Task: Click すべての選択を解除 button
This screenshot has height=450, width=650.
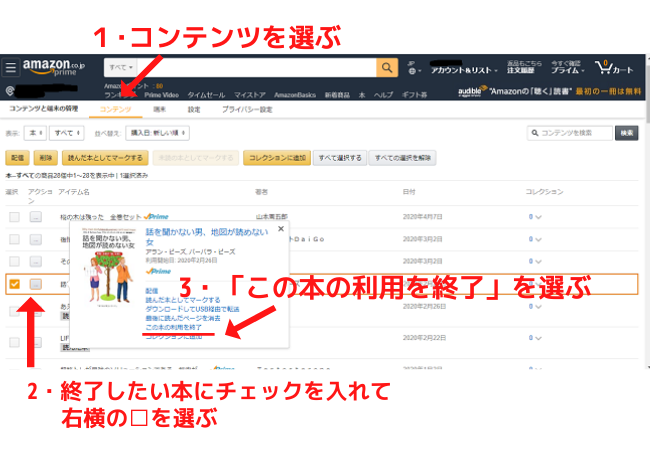Action: (403, 158)
